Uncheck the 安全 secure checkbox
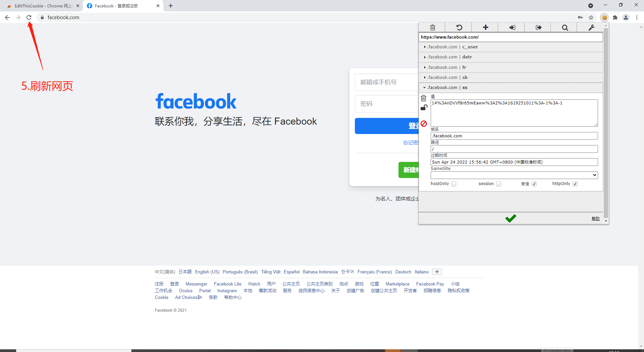This screenshot has height=352, width=644. pos(534,184)
